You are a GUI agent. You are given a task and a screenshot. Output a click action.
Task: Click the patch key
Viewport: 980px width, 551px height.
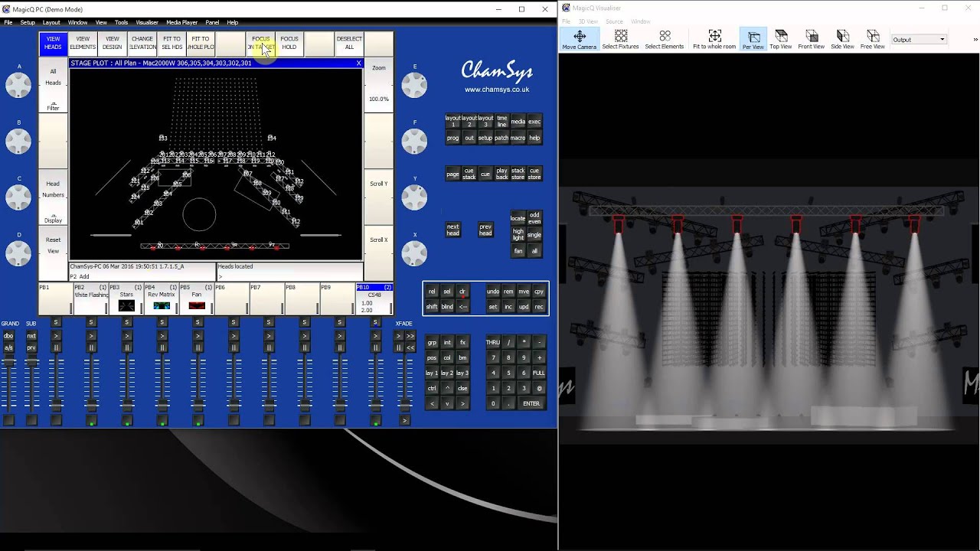click(x=501, y=138)
